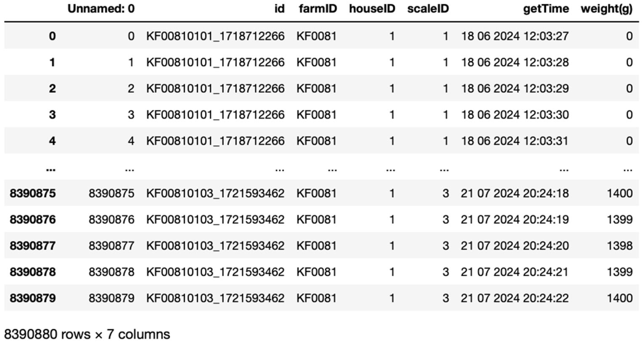The width and height of the screenshot is (644, 345).
Task: Click the 'id' column header
Action: pos(279,9)
